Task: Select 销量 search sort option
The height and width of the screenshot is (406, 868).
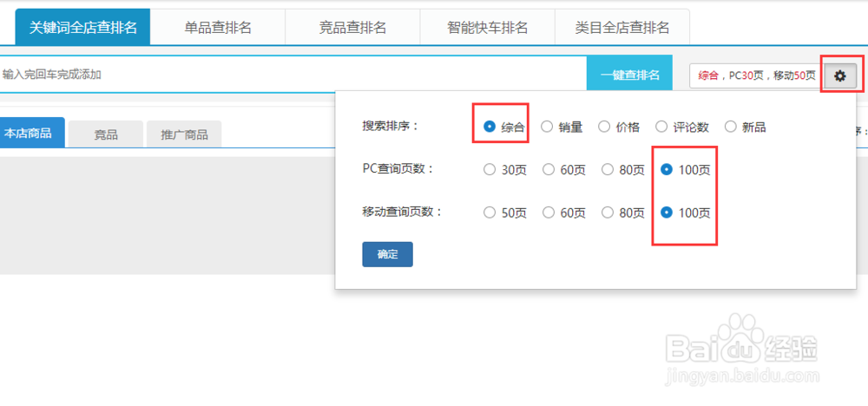Action: pos(546,127)
